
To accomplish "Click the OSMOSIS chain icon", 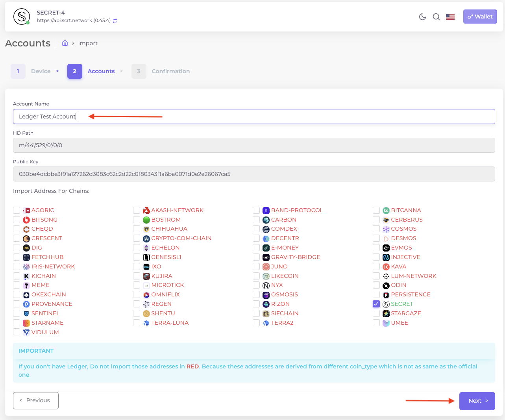I will (x=266, y=295).
